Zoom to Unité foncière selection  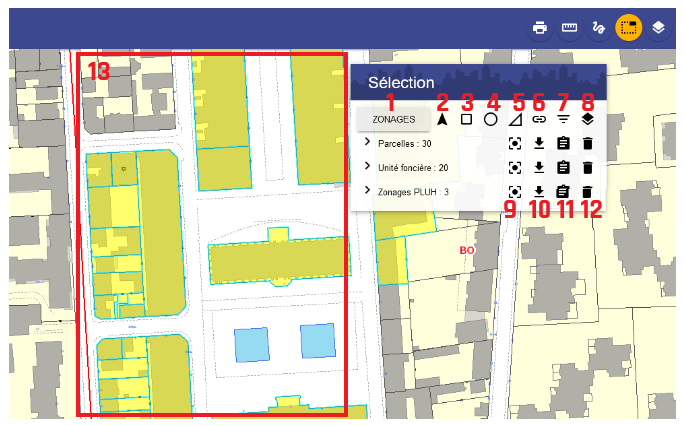pos(515,168)
